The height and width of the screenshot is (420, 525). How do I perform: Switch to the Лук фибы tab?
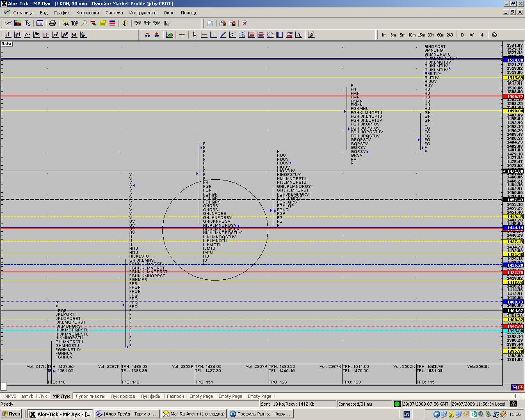(151, 396)
